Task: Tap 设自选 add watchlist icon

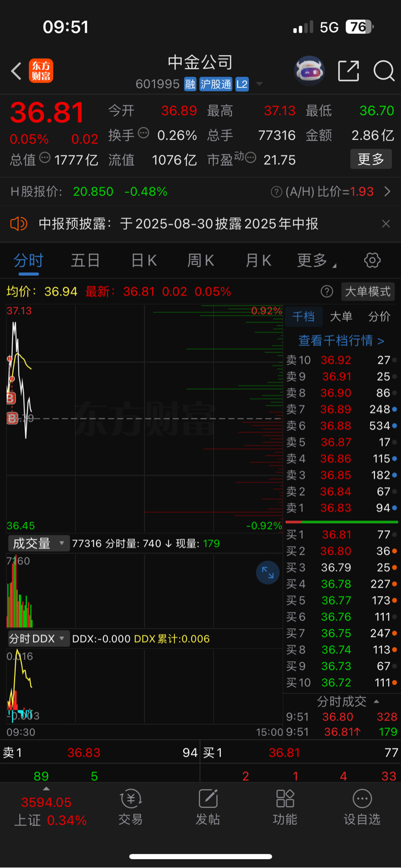Action: pos(362,807)
